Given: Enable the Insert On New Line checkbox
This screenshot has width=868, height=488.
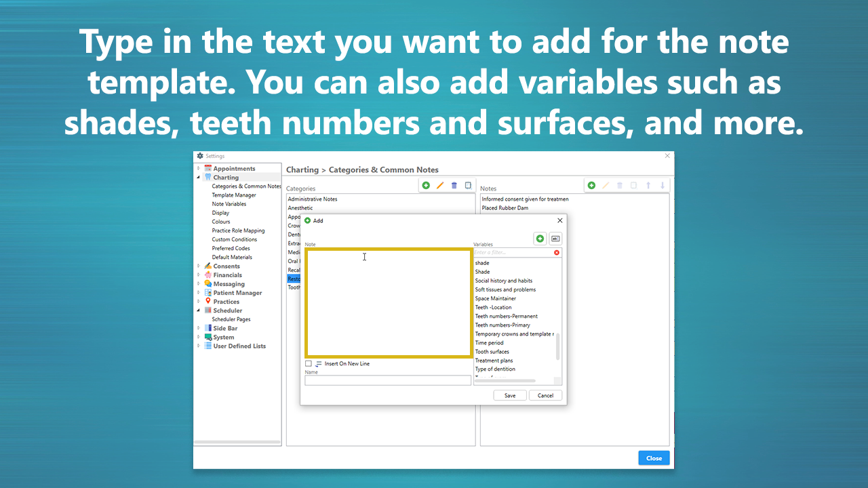Looking at the screenshot, I should (x=309, y=363).
